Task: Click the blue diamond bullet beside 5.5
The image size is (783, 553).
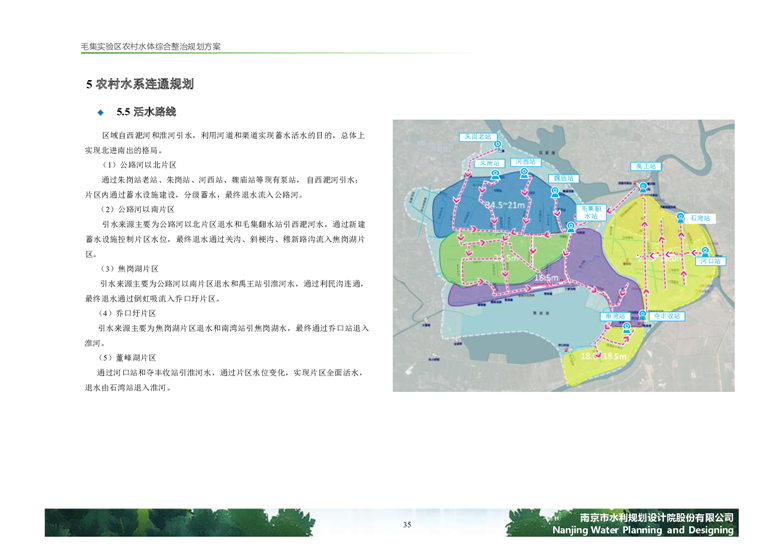Action: (x=101, y=111)
